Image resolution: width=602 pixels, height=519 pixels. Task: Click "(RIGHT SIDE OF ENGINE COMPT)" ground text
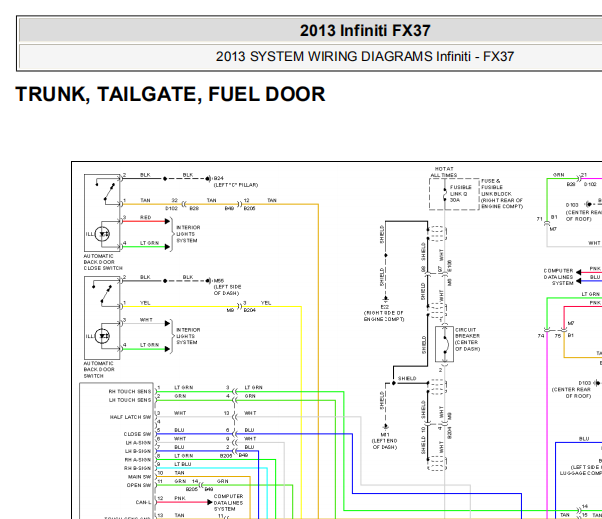pyautogui.click(x=384, y=316)
